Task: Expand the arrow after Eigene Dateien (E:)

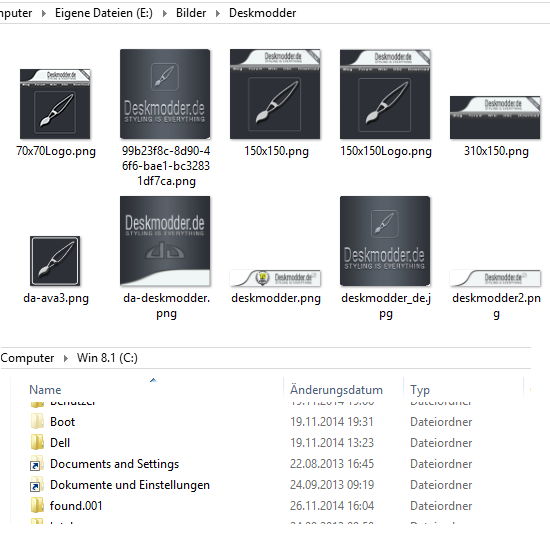Action: coord(165,13)
